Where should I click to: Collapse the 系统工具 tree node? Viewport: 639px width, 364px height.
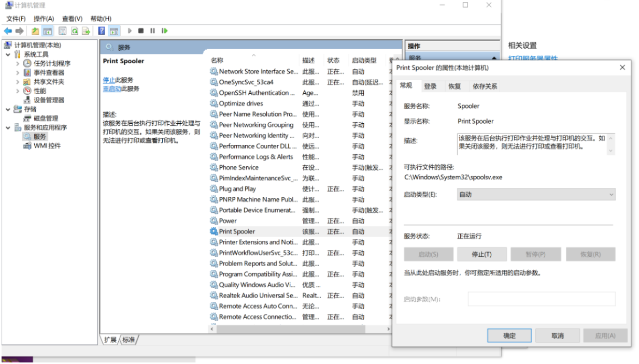click(8, 54)
